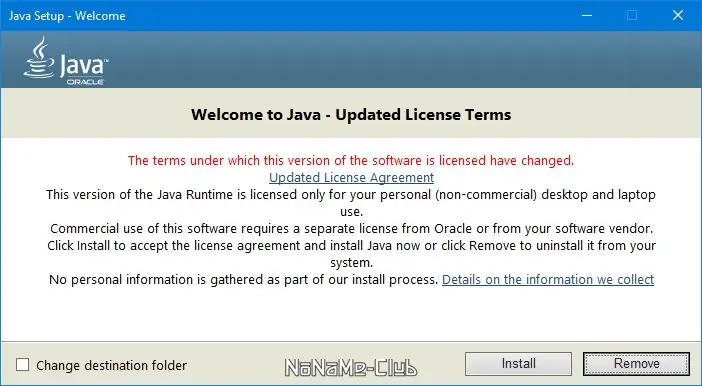Click the Remove button to uninstall Java
Image resolution: width=702 pixels, height=386 pixels.
pyautogui.click(x=636, y=364)
